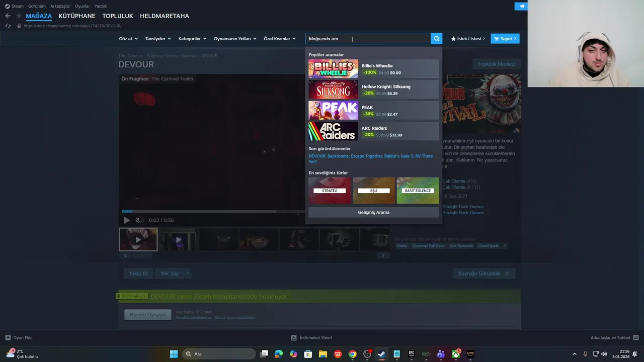Open the Windows Start menu
This screenshot has width=644, height=362.
click(x=174, y=354)
